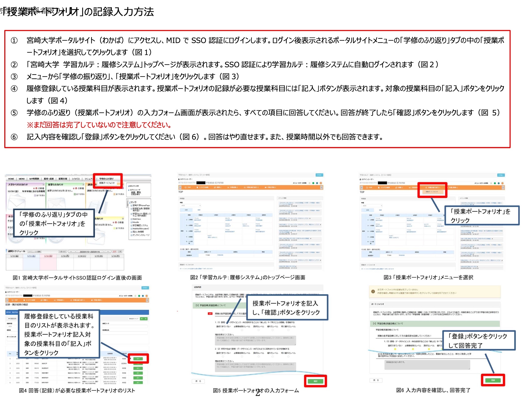Click the highlighted 記入 button in Figure 4
Image resolution: width=532 pixels, height=407 pixels.
point(138,358)
